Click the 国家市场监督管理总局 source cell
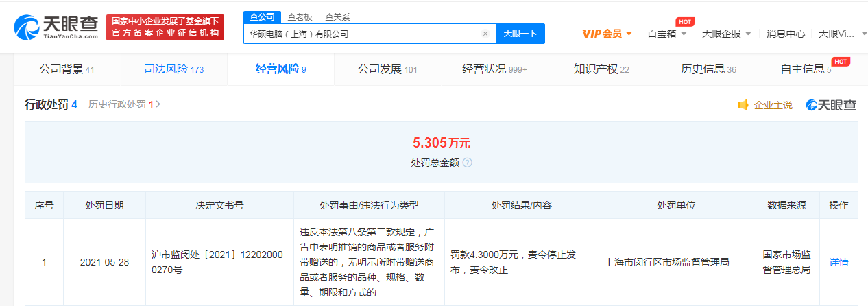The width and height of the screenshot is (868, 306). tap(786, 262)
